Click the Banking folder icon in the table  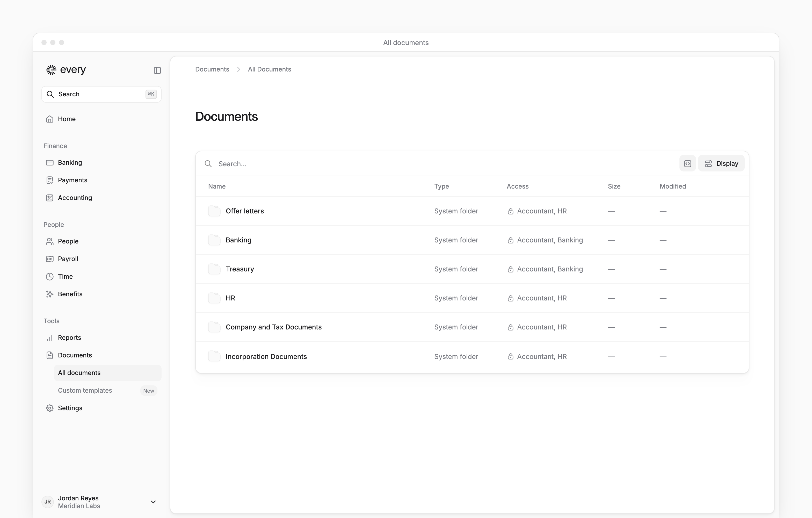214,240
